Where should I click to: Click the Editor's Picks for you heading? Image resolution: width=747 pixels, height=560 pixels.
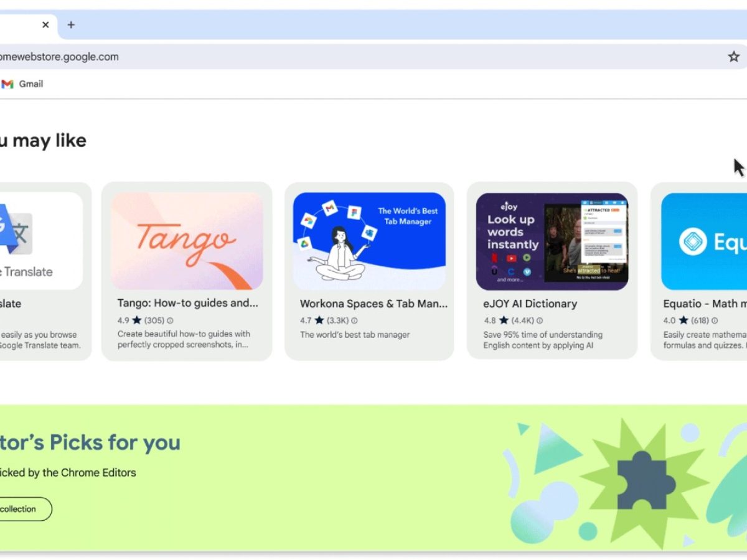(90, 442)
